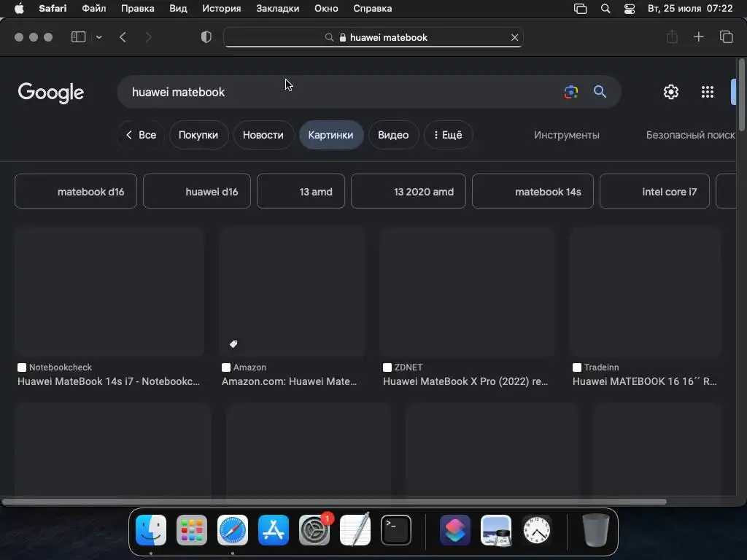The height and width of the screenshot is (560, 747).
Task: Open Инструменты search tools
Action: (x=566, y=135)
